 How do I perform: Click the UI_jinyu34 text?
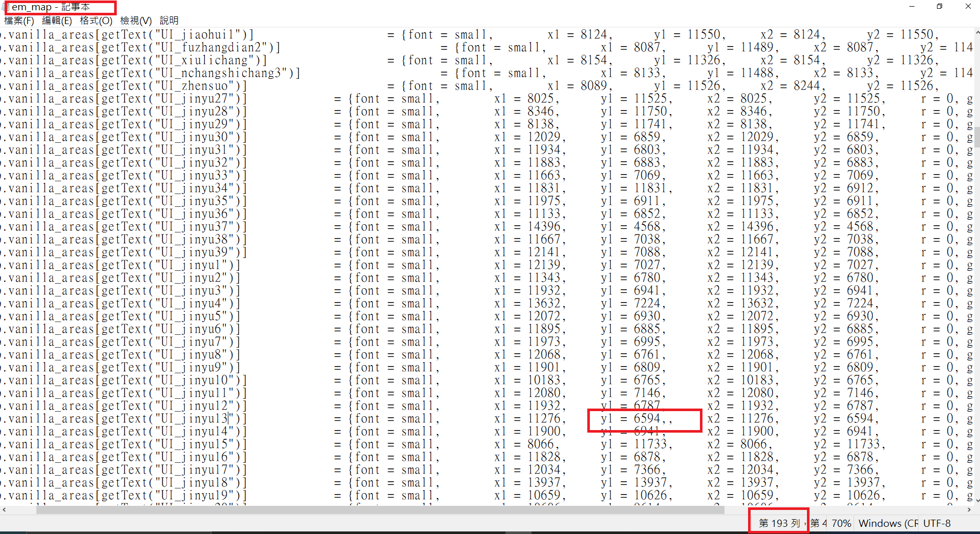pos(195,188)
